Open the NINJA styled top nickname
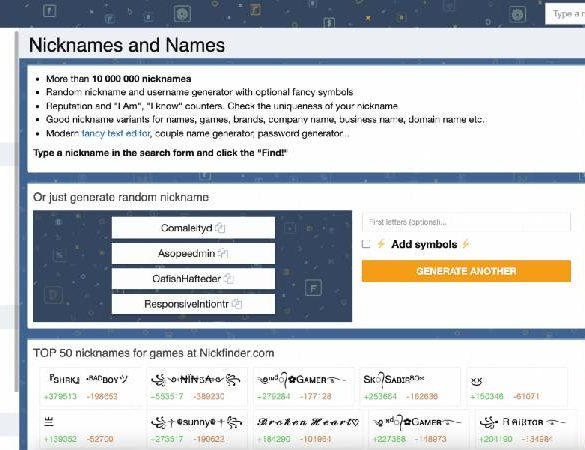The width and height of the screenshot is (585, 450). click(x=196, y=380)
